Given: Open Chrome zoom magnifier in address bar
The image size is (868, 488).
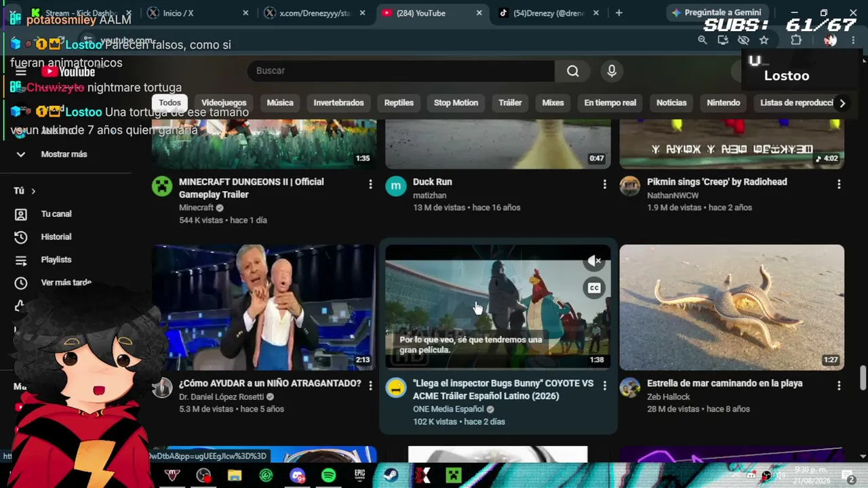Looking at the screenshot, I should coord(703,40).
